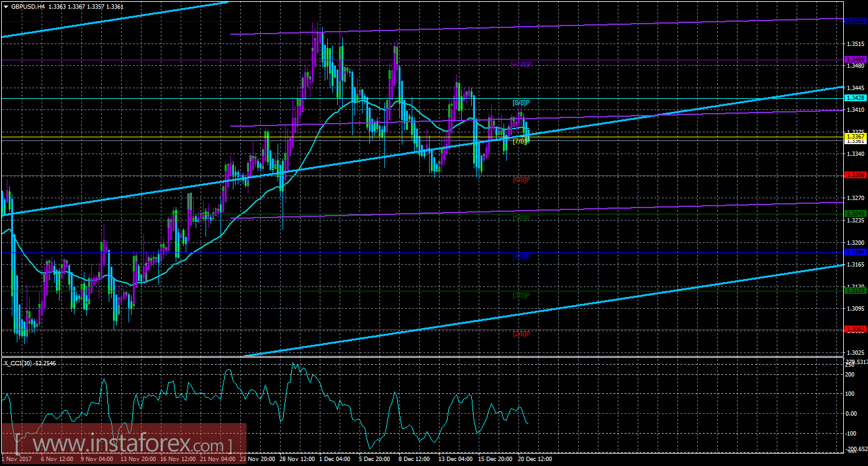Viewport: 868px width, 466px height.
Task: Click the GBPUSD,H4 chart title text
Action: pos(27,6)
